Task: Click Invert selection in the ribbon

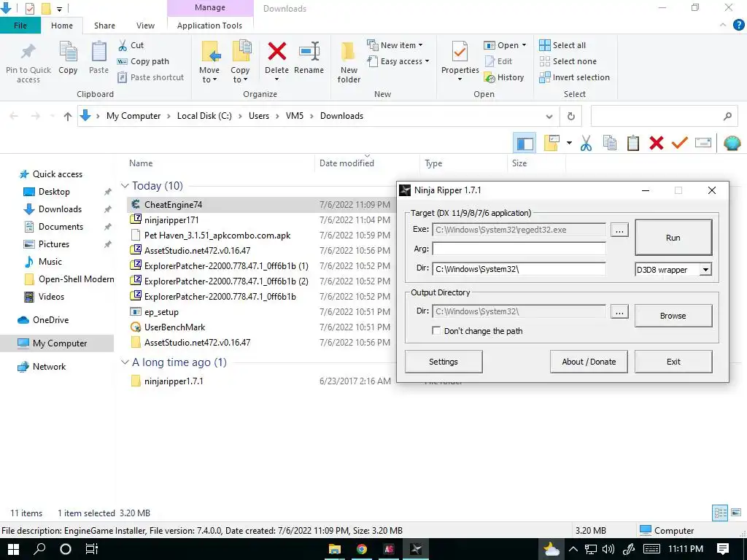Action: 575,77
